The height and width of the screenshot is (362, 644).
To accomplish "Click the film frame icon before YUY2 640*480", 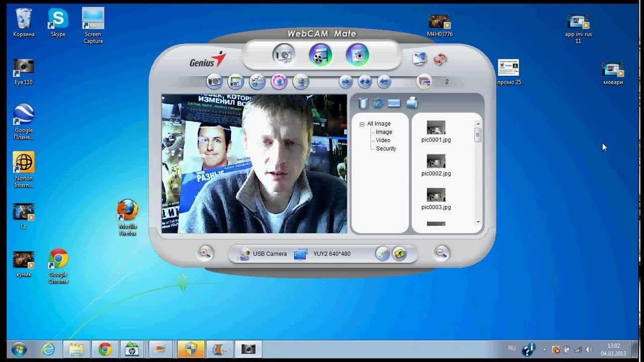I will 300,254.
